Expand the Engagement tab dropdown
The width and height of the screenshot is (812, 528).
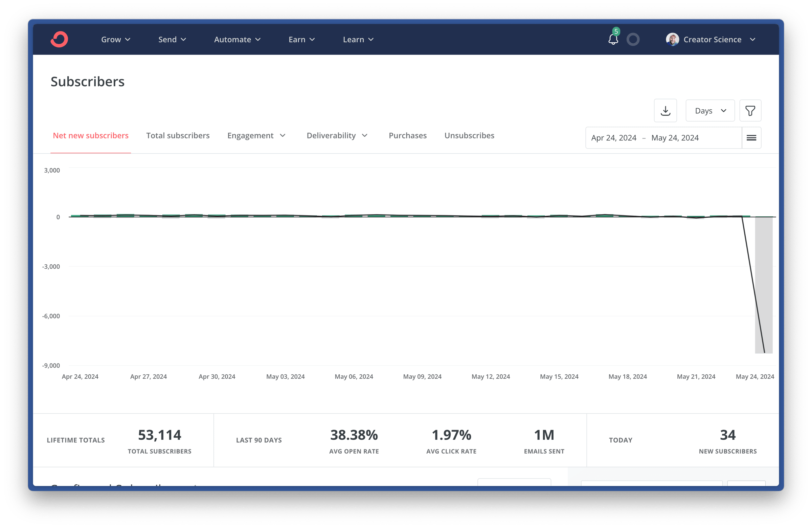[x=256, y=135]
